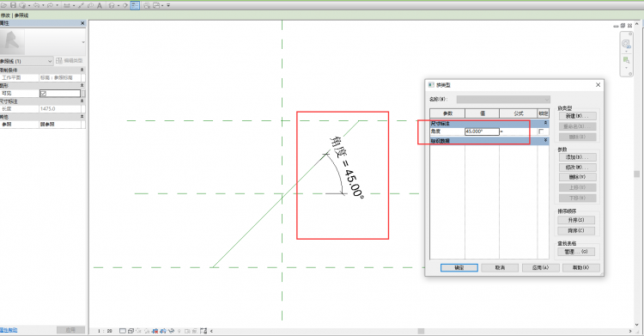Toggle the lock checkbox for 角度 parameter row
This screenshot has width=644, height=336.
point(541,131)
